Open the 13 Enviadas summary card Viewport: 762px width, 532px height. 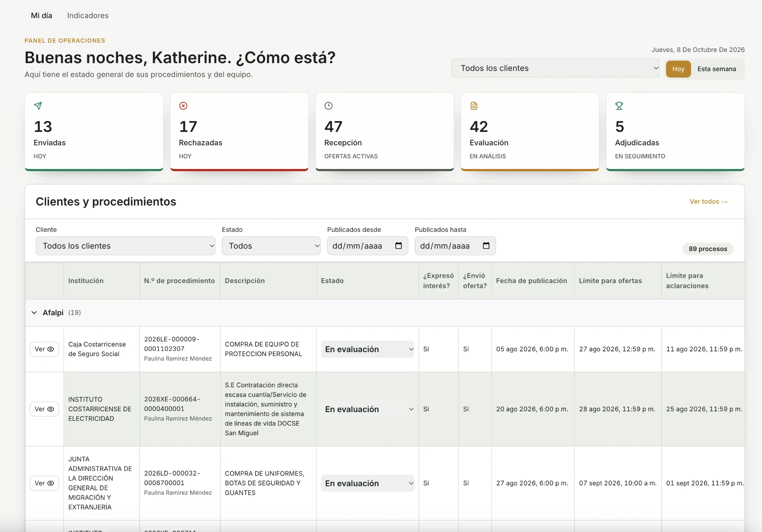94,132
